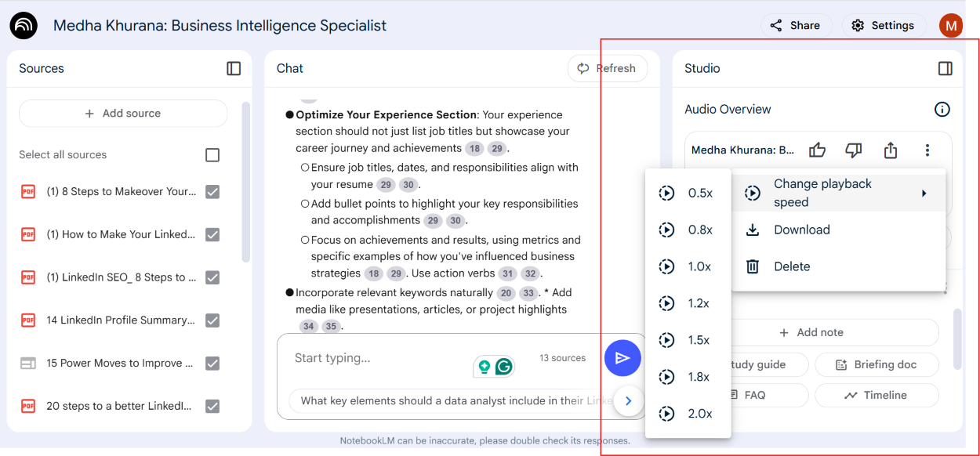Expand Change playback speed submenu
980x456 pixels.
point(838,193)
